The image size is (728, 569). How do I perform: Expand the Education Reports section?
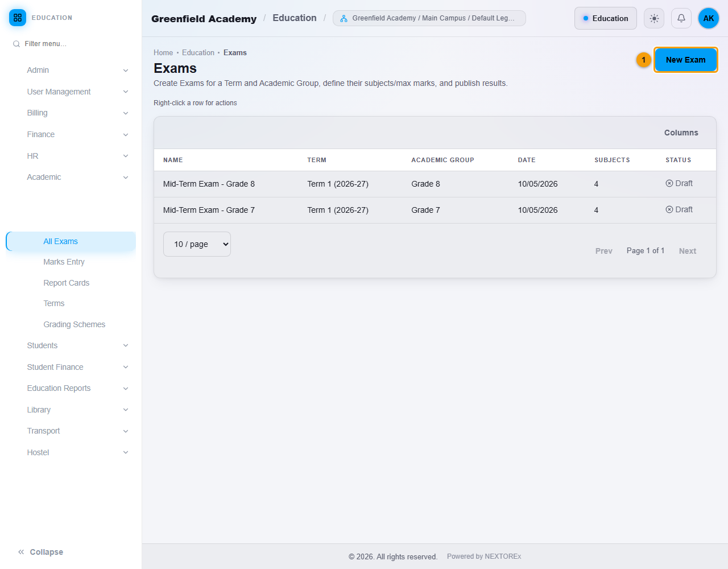[x=71, y=388]
